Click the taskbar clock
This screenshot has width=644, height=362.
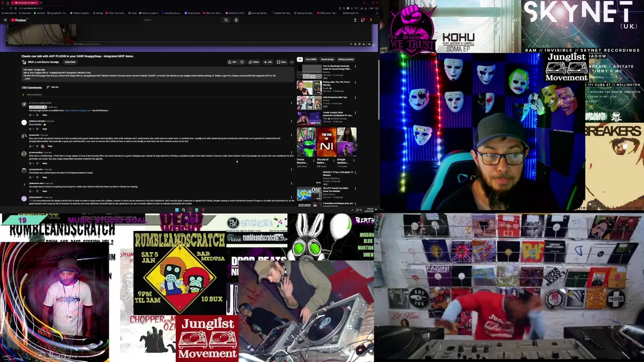pyautogui.click(x=370, y=210)
